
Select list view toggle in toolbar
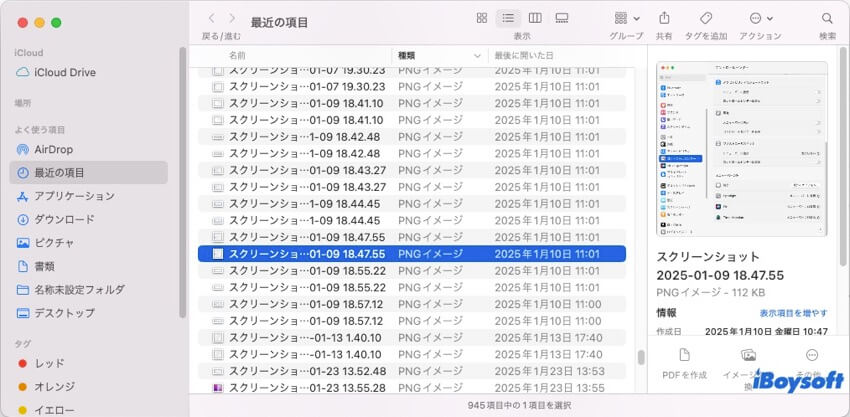click(x=508, y=18)
